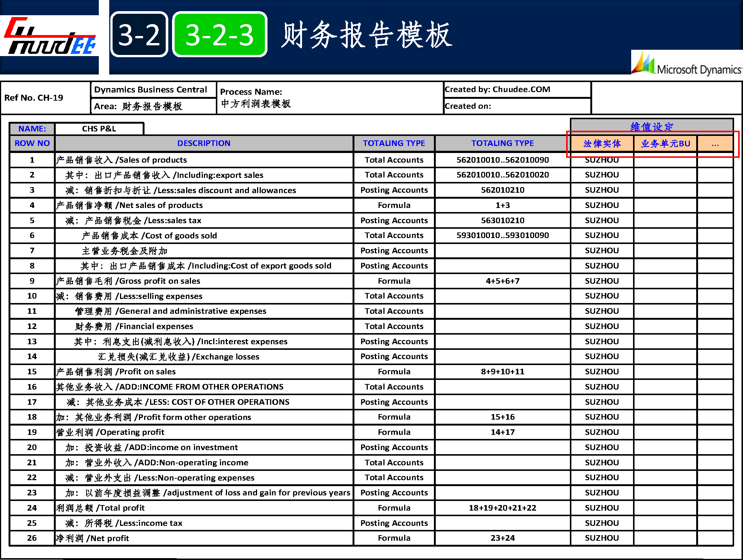Select Formula type in row 4
The image size is (743, 560).
(x=394, y=205)
